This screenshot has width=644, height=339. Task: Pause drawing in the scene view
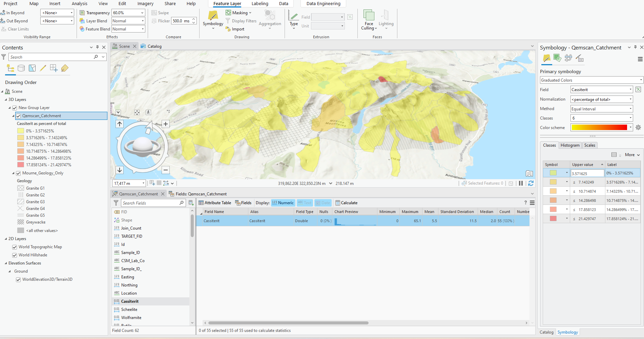(521, 183)
